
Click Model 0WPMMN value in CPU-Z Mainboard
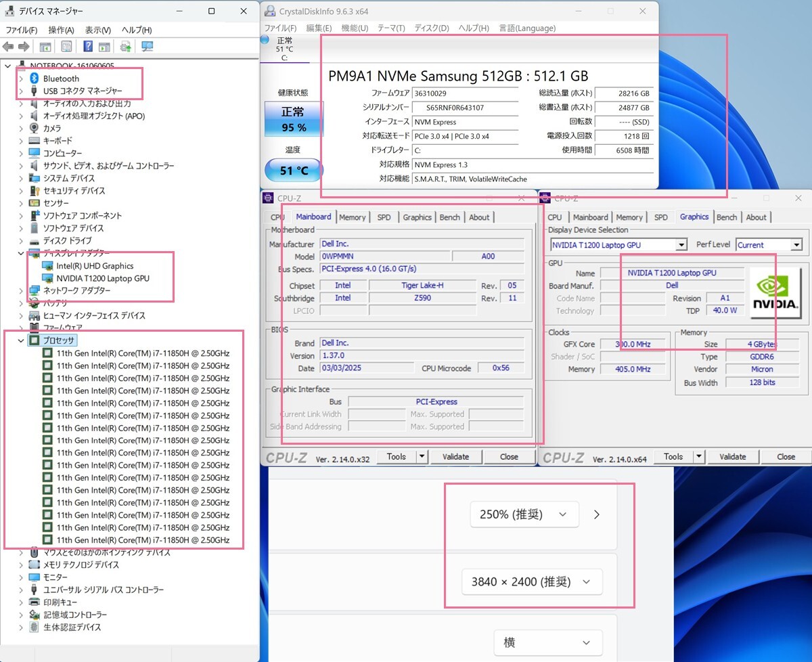click(x=384, y=257)
